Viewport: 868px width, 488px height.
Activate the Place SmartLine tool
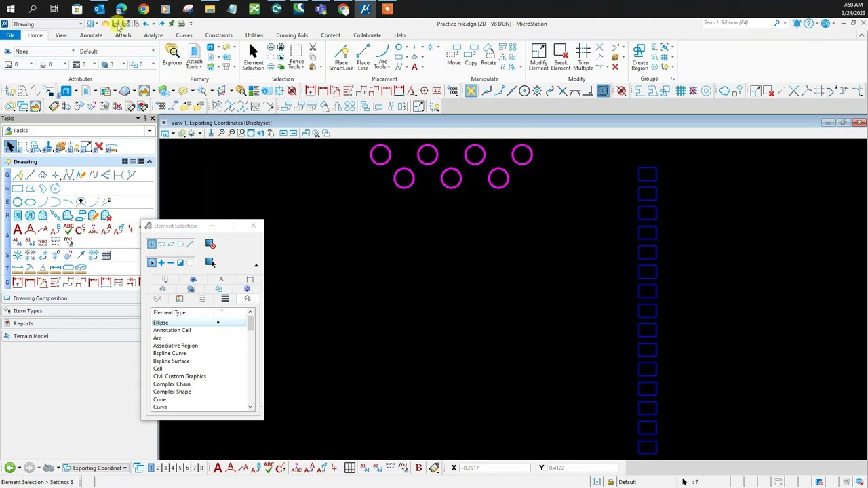pyautogui.click(x=341, y=57)
